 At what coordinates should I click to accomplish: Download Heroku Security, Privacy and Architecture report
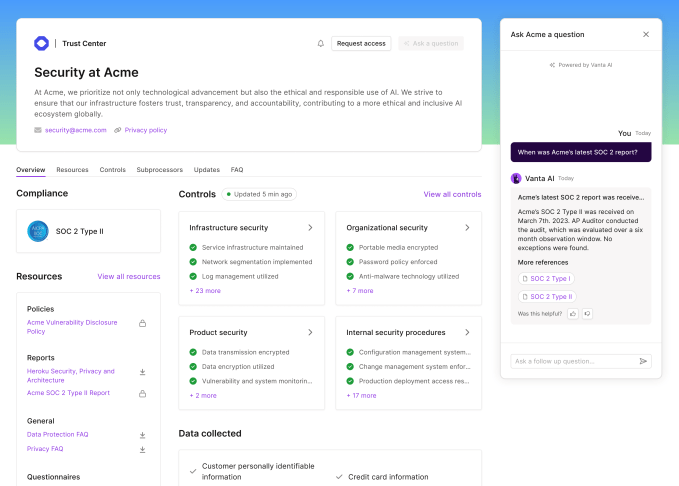coord(142,371)
